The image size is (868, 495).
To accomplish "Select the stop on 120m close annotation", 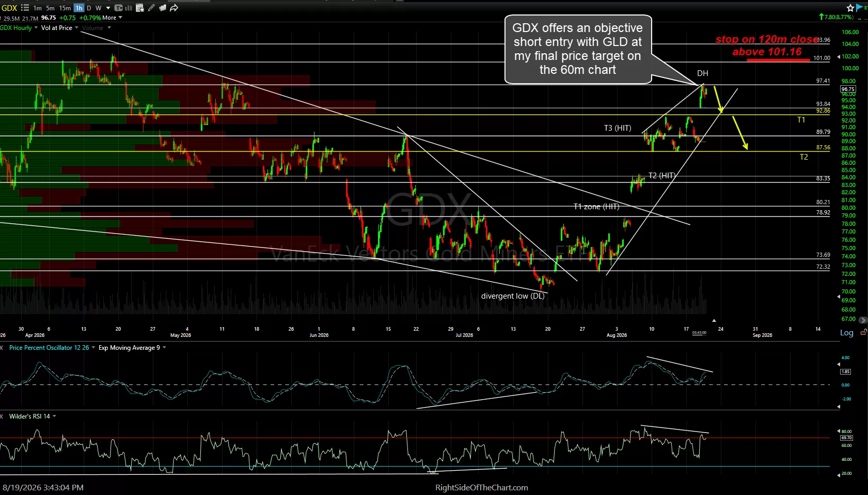I will 767,45.
